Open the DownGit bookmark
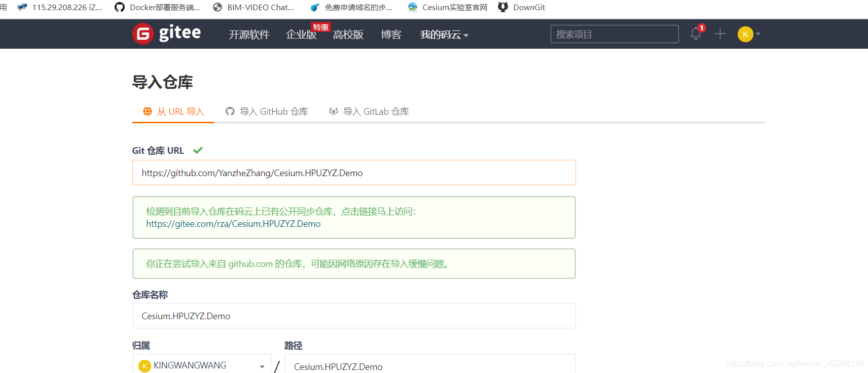Image resolution: width=868 pixels, height=373 pixels. pos(522,7)
